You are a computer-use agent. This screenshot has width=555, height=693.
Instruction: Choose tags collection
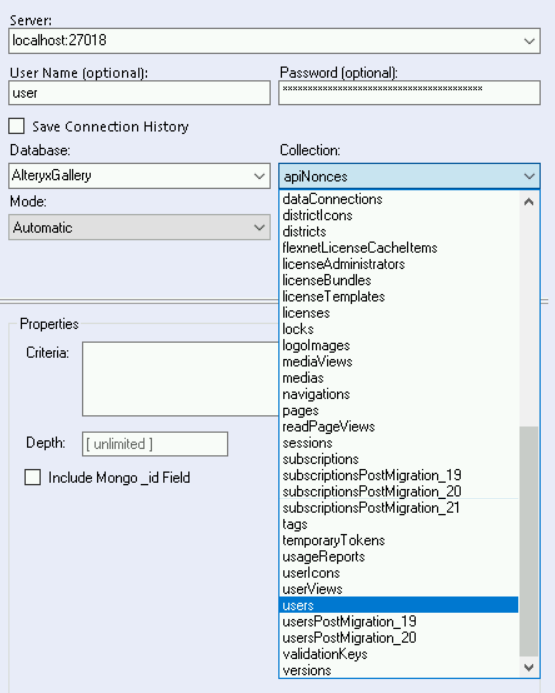coord(399,524)
